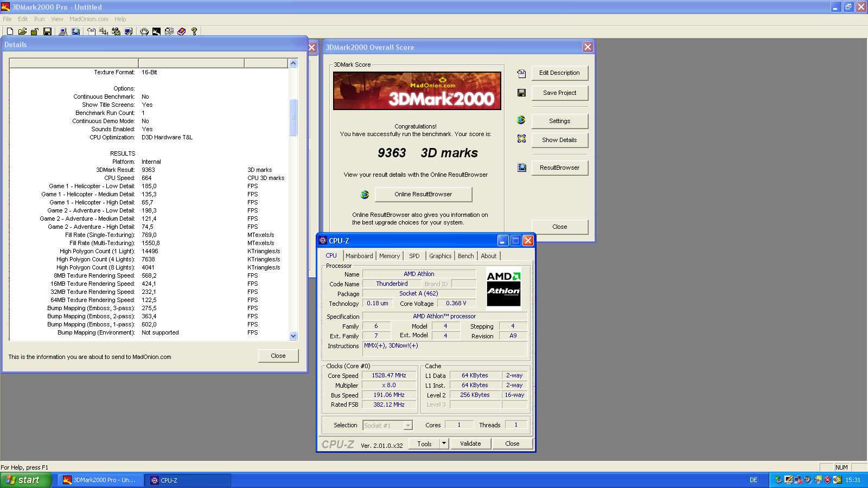Click the Save Project button

[559, 93]
